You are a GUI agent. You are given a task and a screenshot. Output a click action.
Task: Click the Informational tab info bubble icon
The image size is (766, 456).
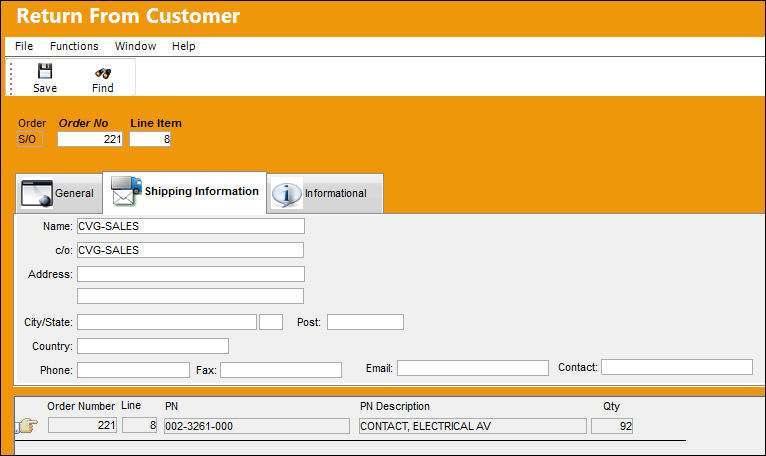[x=287, y=195]
